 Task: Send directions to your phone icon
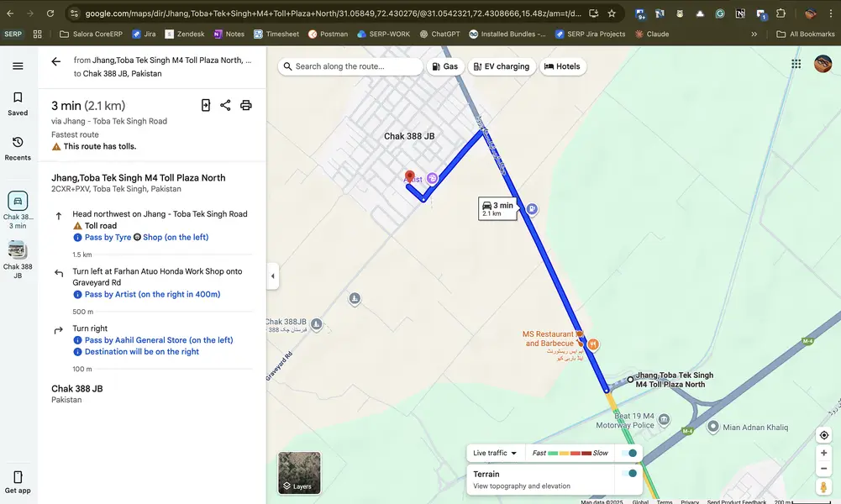click(206, 105)
